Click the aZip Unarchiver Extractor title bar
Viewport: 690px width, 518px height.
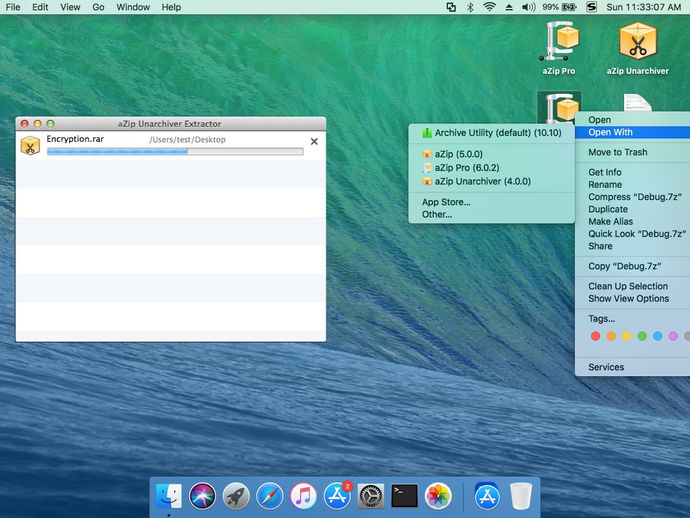click(x=171, y=124)
